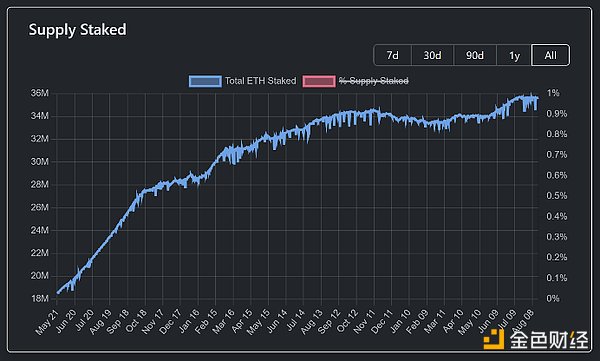
Task: Click the Aug 13 x-axis date
Action: (311, 322)
